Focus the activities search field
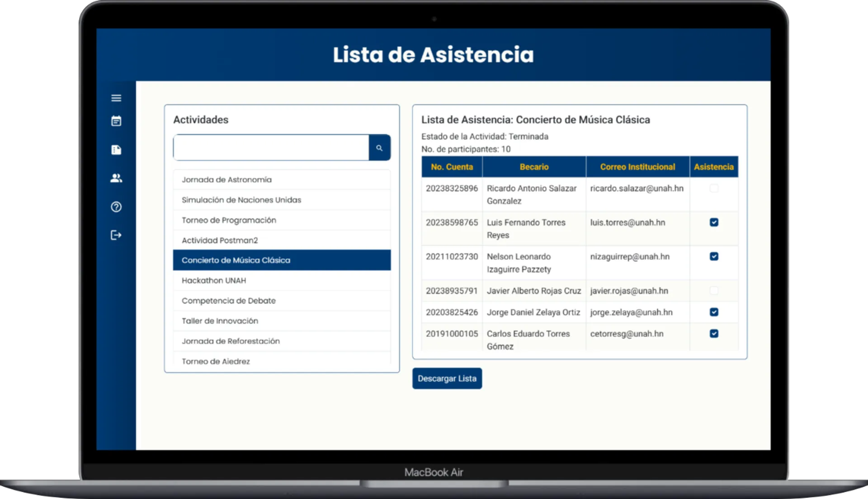Screen dimensions: 868x499 (271, 147)
